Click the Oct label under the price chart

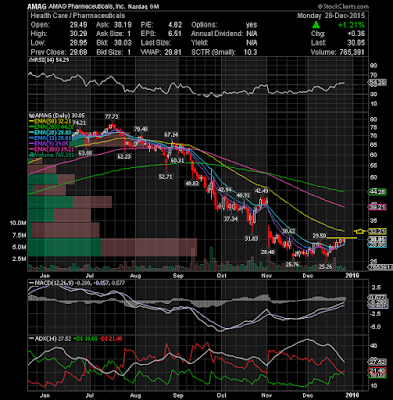coord(221,275)
